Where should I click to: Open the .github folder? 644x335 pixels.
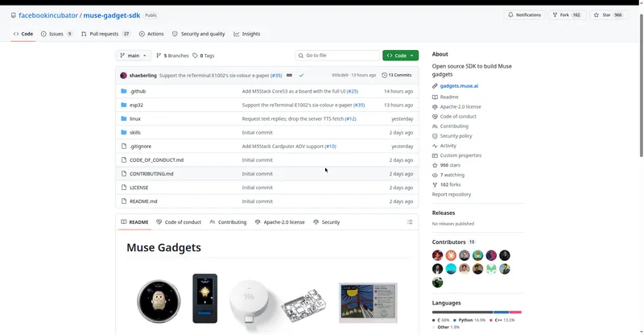[x=138, y=91]
